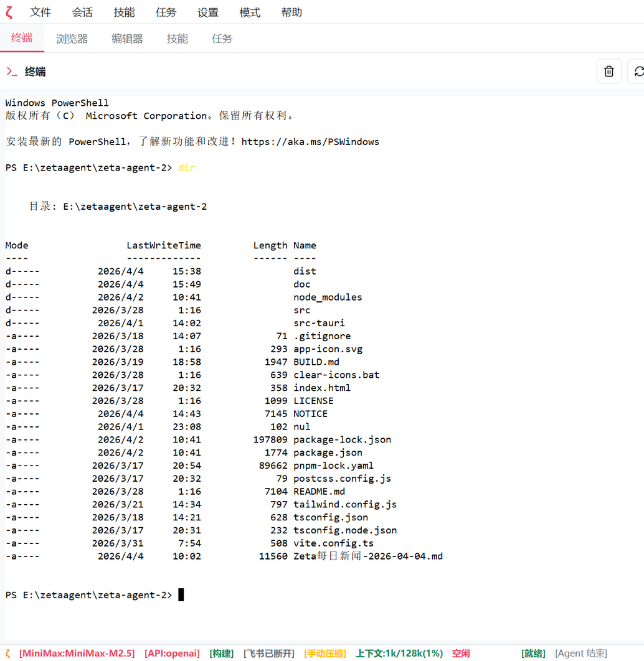Image resolution: width=644 pixels, height=661 pixels.
Task: Toggle Agent state via Agent 结束 label
Action: pos(580,653)
